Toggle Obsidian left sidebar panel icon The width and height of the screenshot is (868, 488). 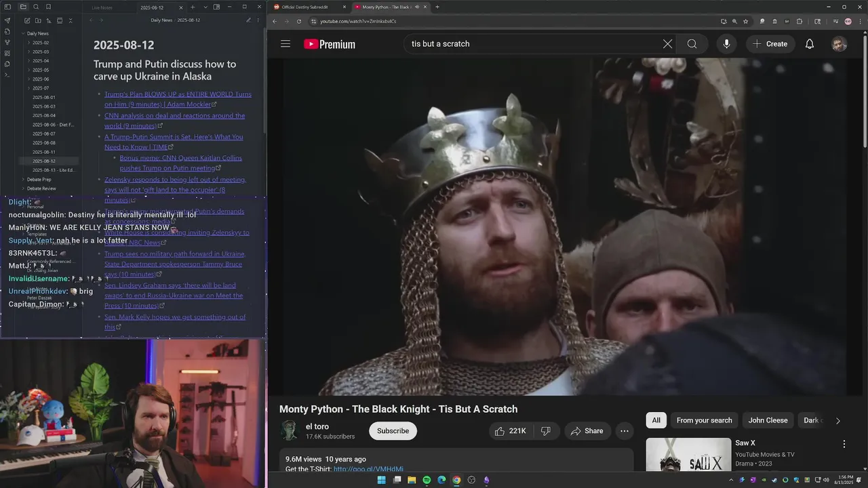(x=7, y=7)
